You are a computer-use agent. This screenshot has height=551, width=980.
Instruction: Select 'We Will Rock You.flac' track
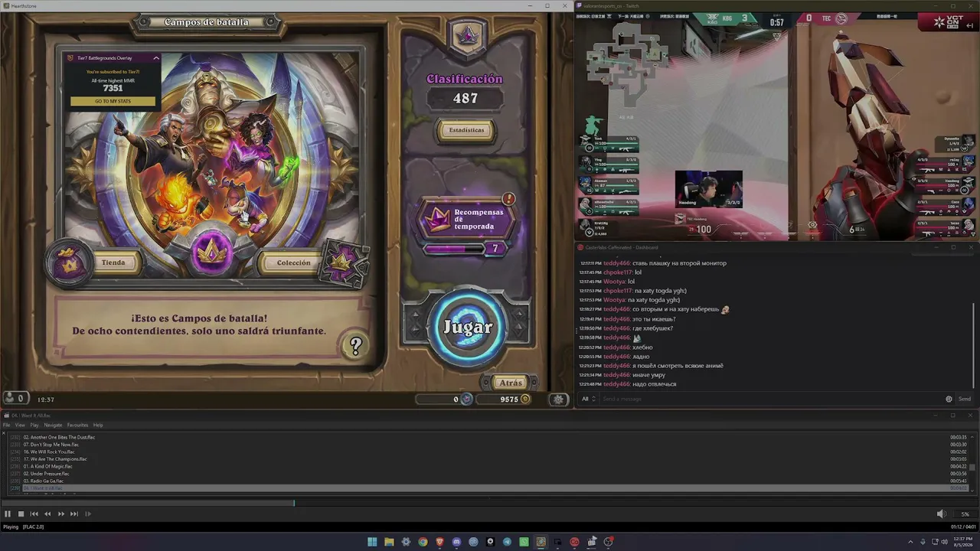click(487, 452)
